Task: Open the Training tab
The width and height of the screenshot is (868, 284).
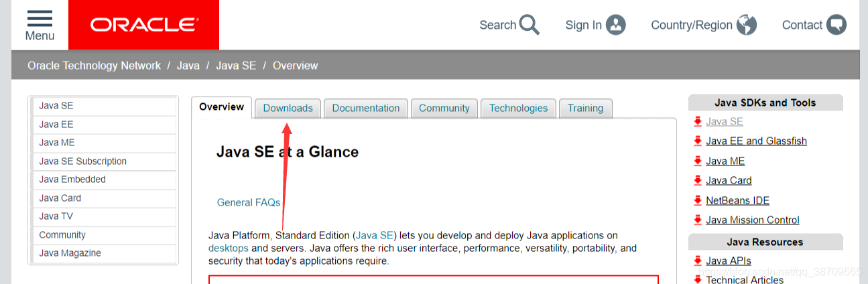Action: (x=586, y=108)
